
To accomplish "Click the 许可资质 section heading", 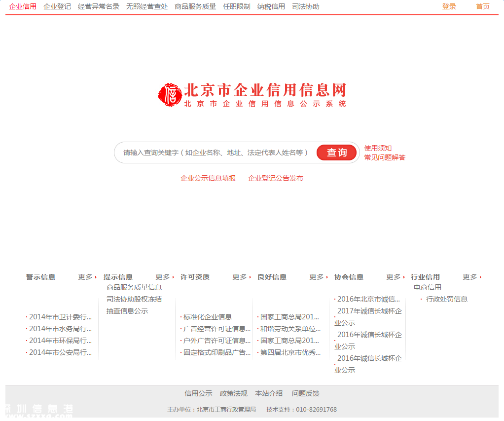I will (x=195, y=277).
